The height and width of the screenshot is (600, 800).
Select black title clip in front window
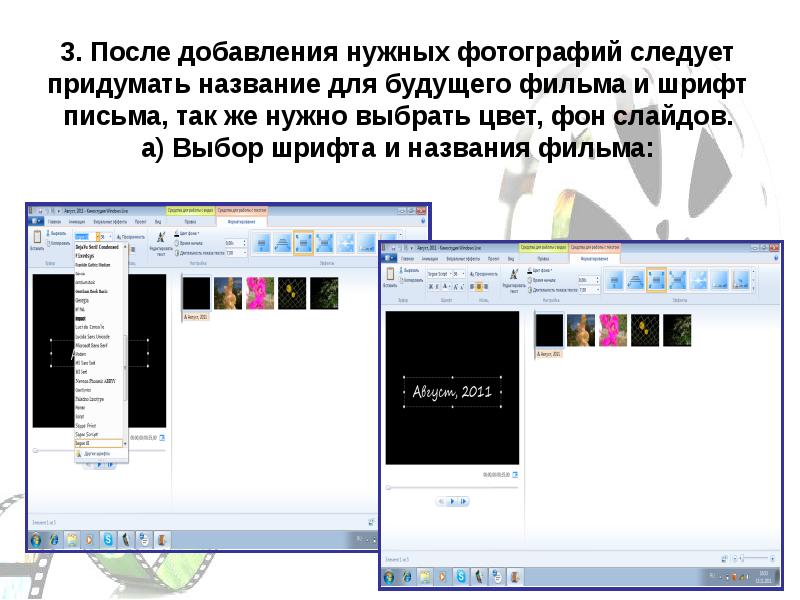[x=549, y=330]
